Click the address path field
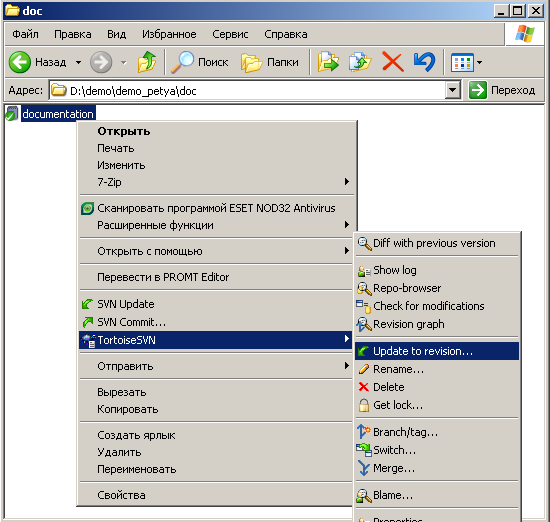 click(248, 91)
